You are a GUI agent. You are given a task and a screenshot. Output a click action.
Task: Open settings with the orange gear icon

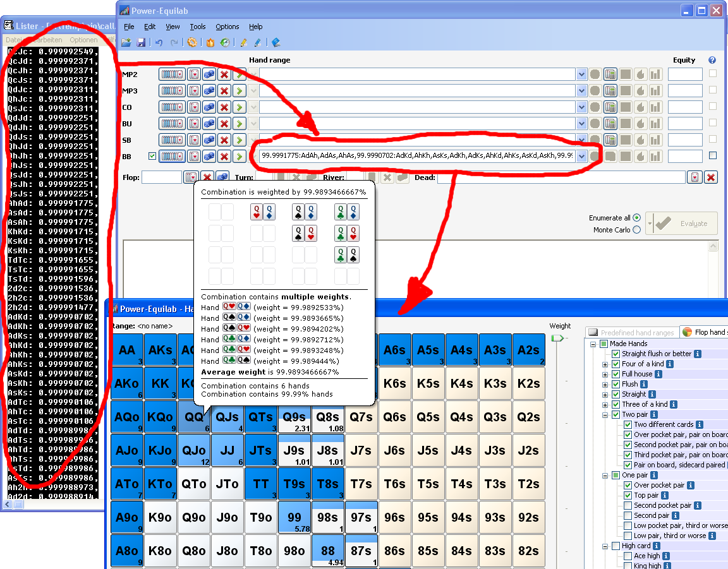coord(191,43)
